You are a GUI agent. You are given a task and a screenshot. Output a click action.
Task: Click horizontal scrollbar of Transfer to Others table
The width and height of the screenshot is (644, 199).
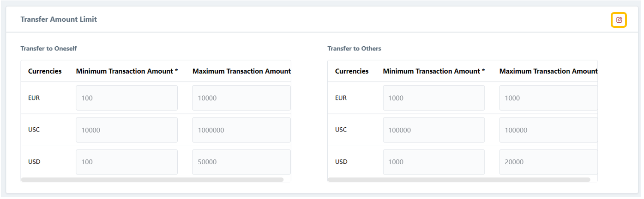click(459, 180)
